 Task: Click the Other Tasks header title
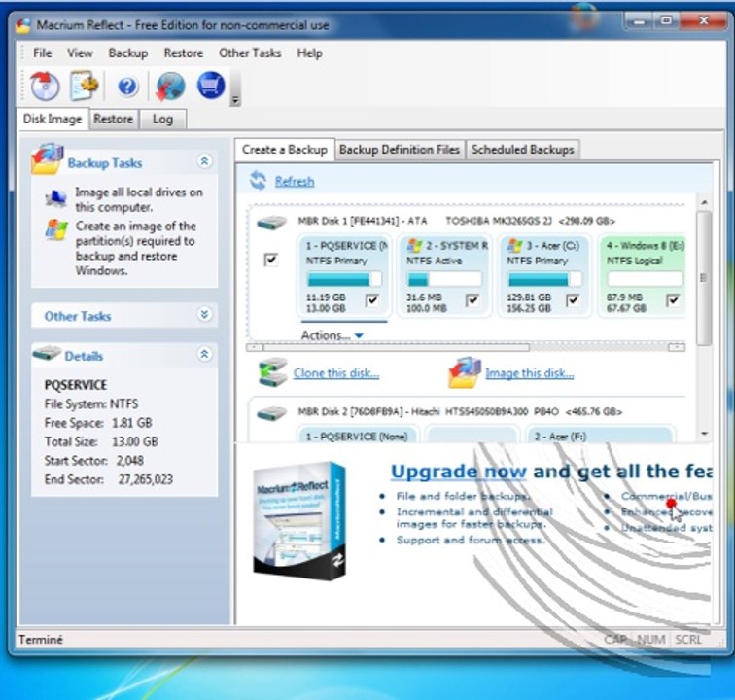tap(78, 317)
